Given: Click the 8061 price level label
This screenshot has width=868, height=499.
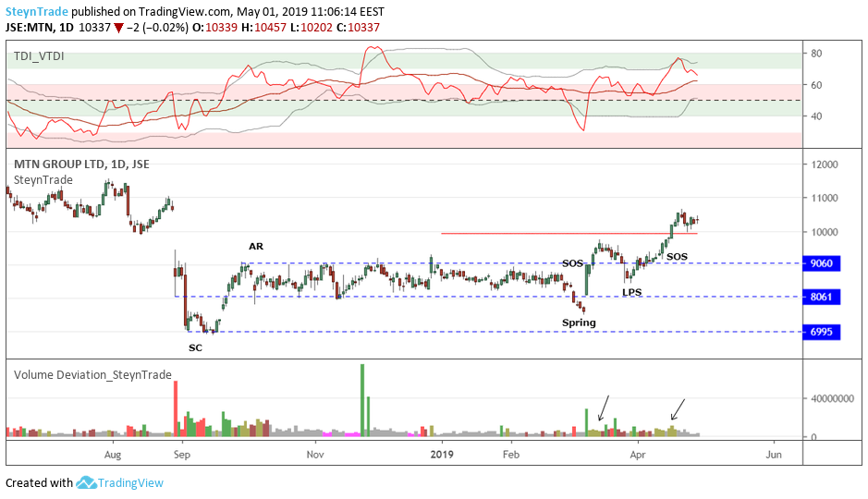Looking at the screenshot, I should click(822, 297).
